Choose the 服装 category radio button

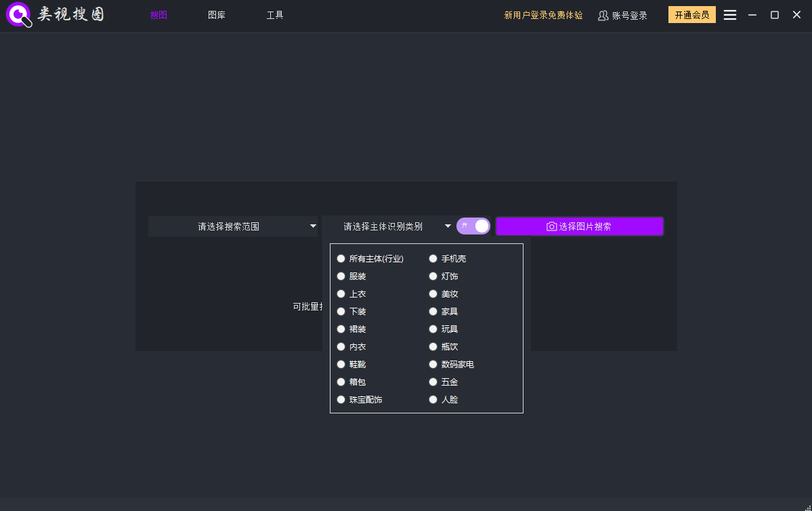tap(341, 277)
